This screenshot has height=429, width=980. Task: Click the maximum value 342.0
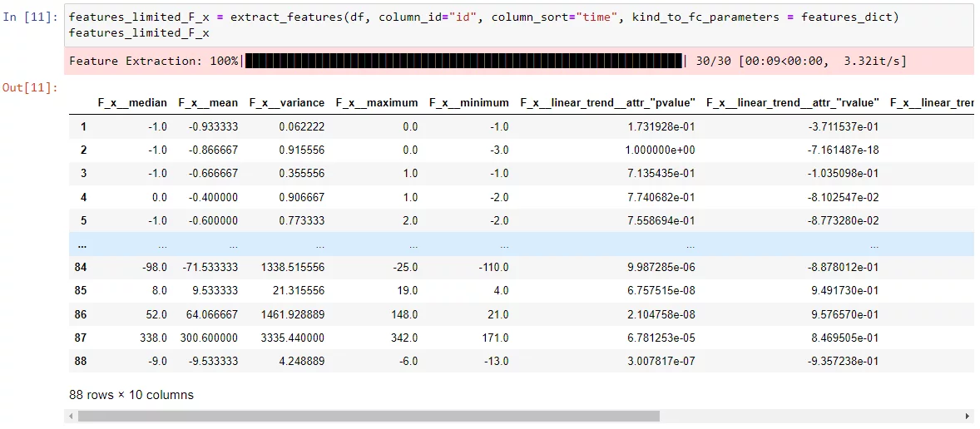coord(404,338)
